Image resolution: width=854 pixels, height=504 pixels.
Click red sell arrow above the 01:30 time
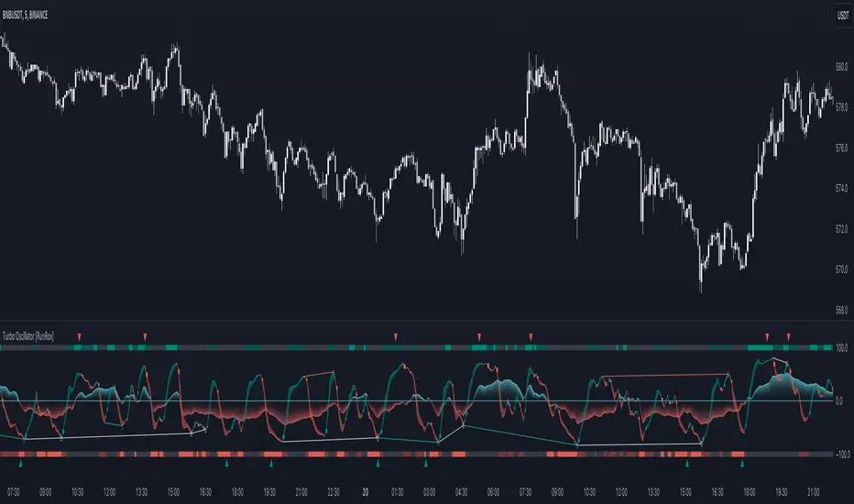396,337
